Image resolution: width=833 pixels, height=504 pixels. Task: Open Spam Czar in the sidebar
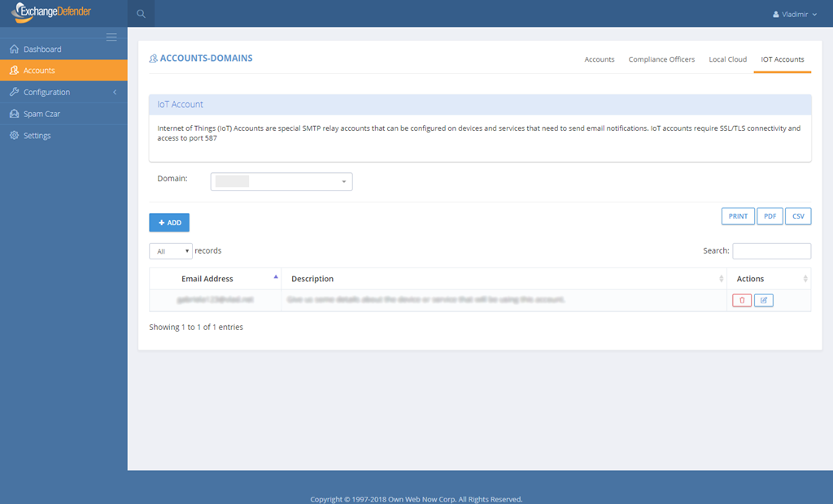pyautogui.click(x=41, y=114)
